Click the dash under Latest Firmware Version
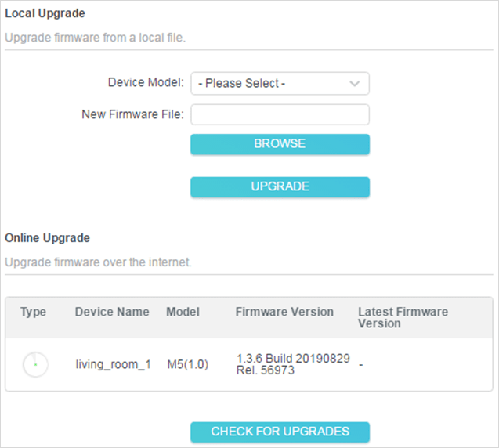499x448 pixels. click(360, 364)
